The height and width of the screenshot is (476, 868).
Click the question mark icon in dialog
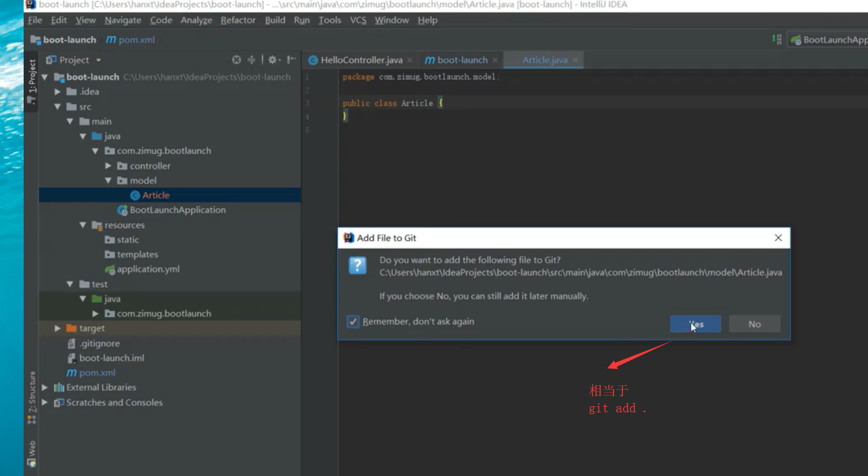[358, 265]
